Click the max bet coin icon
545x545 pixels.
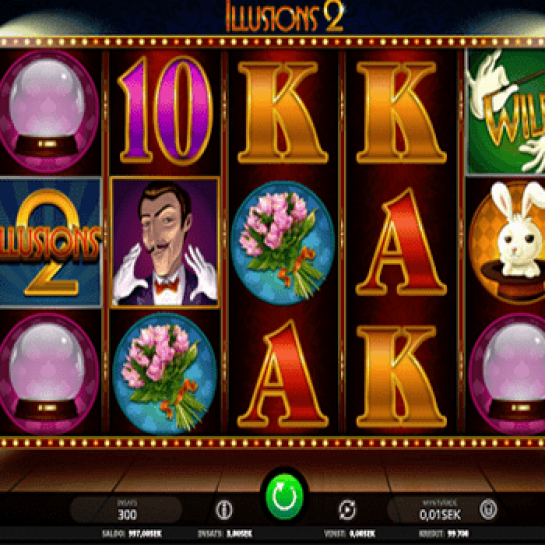488,510
